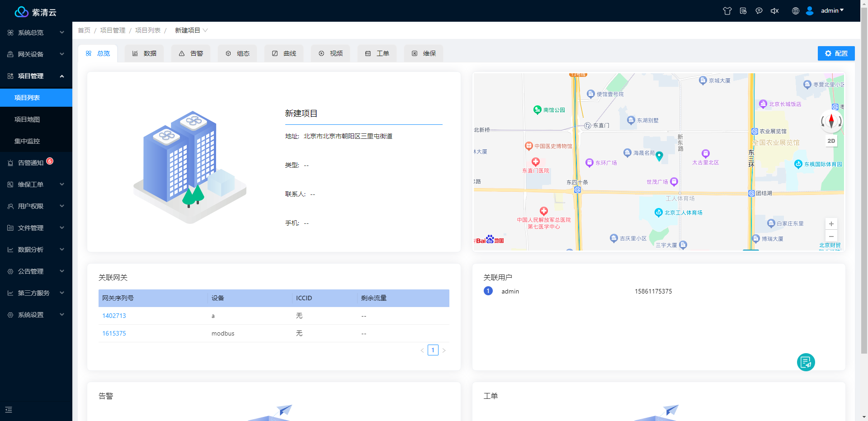The width and height of the screenshot is (868, 421).
Task: Expand the 文件管理 sidebar menu
Action: point(36,228)
